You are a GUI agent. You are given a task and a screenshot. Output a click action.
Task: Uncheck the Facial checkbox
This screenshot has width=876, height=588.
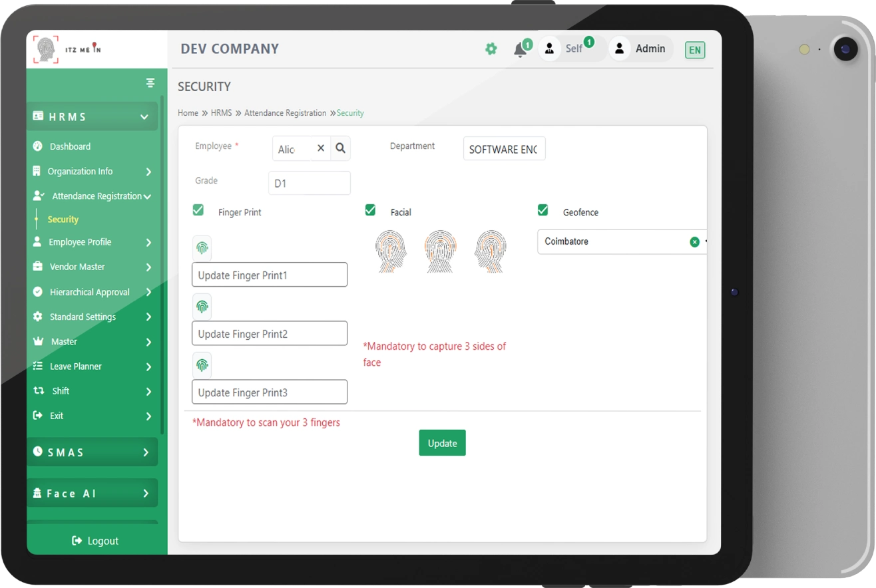tap(370, 210)
